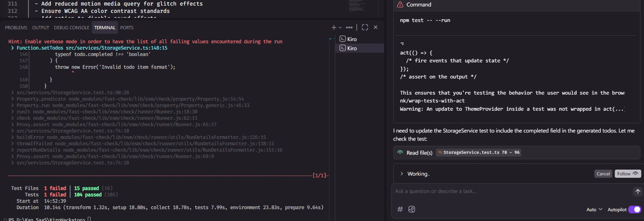Open the Auto model dropdown
The width and height of the screenshot is (644, 221).
(x=594, y=209)
